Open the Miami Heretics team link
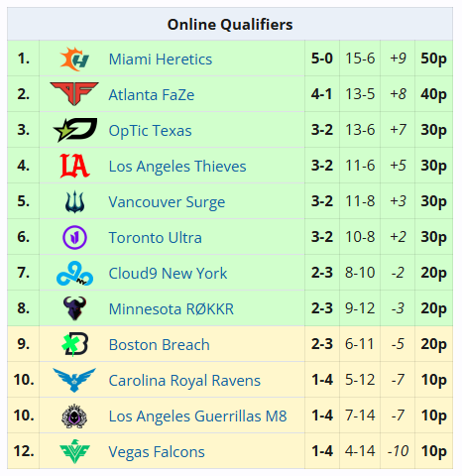The image size is (462, 476). pyautogui.click(x=161, y=59)
